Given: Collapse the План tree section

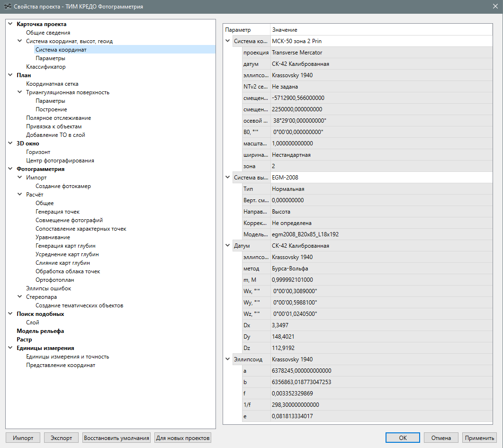Looking at the screenshot, I should (x=10, y=75).
